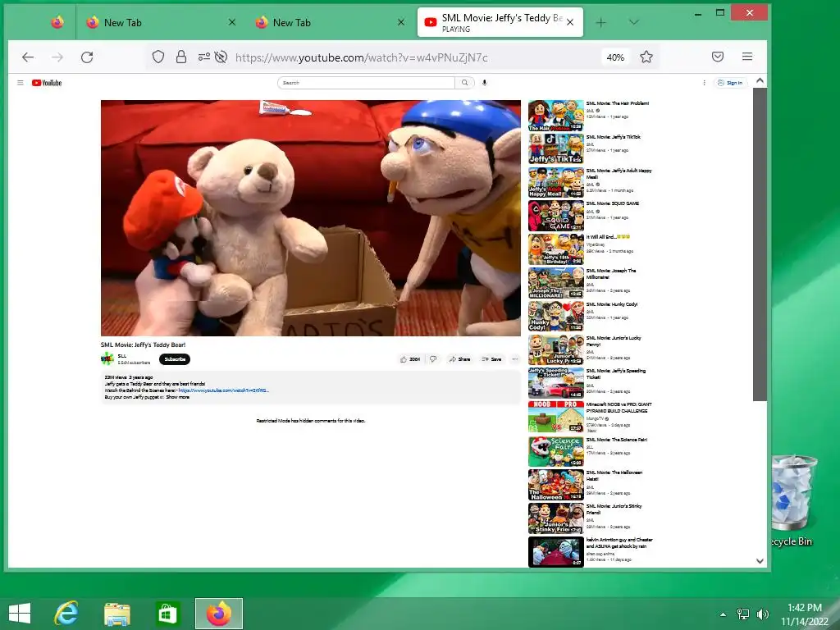Save the video to a playlist
840x630 pixels.
click(491, 359)
